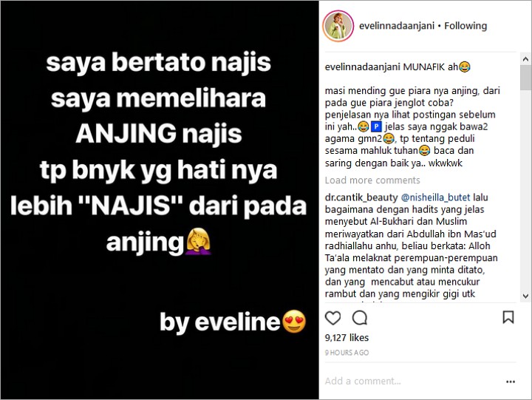This screenshot has height=400, width=532.
Task: View list of 9,127 likes
Action: (347, 337)
